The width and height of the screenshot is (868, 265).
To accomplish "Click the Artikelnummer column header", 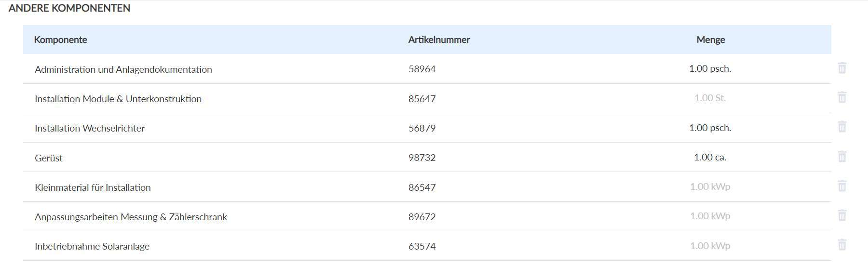I will [439, 40].
